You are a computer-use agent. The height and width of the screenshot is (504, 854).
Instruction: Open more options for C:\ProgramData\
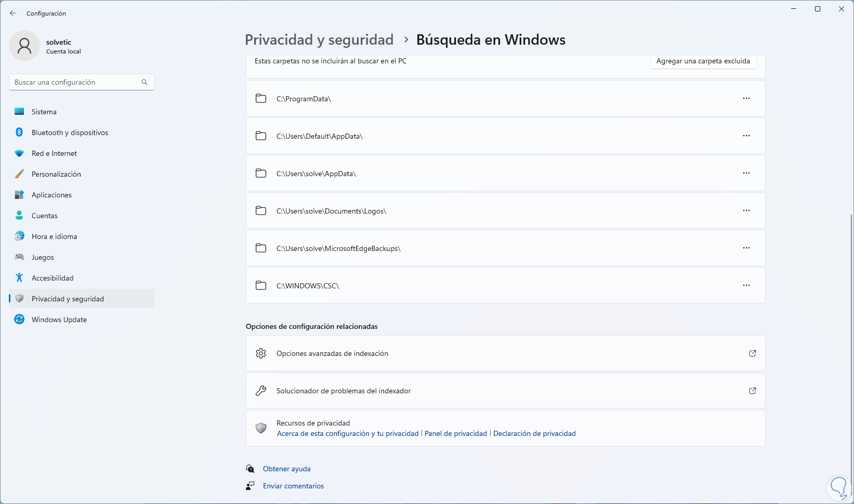(746, 98)
